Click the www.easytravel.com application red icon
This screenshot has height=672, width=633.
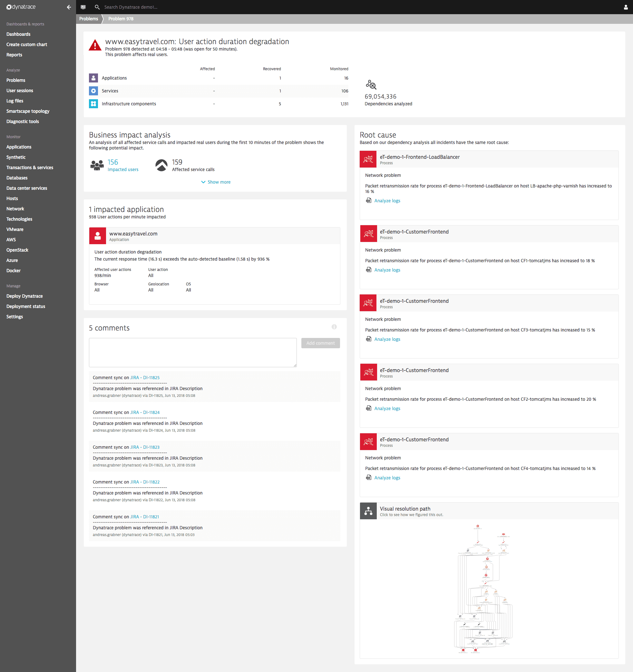click(98, 236)
